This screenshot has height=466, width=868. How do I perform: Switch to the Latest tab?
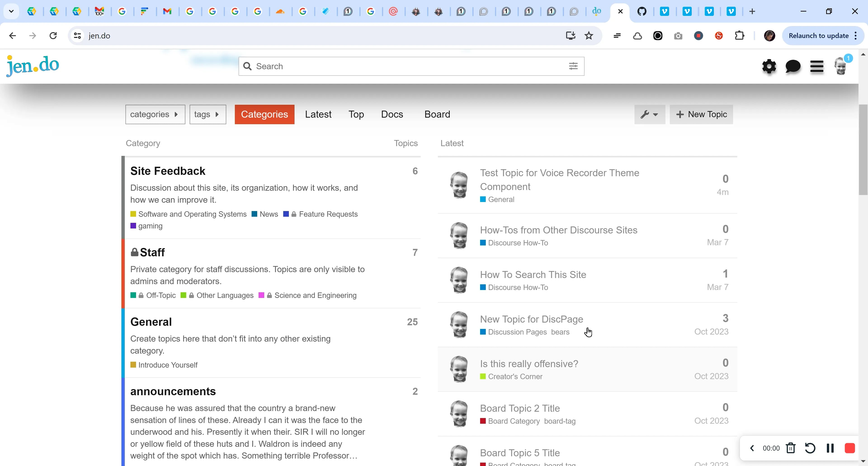[x=318, y=114]
